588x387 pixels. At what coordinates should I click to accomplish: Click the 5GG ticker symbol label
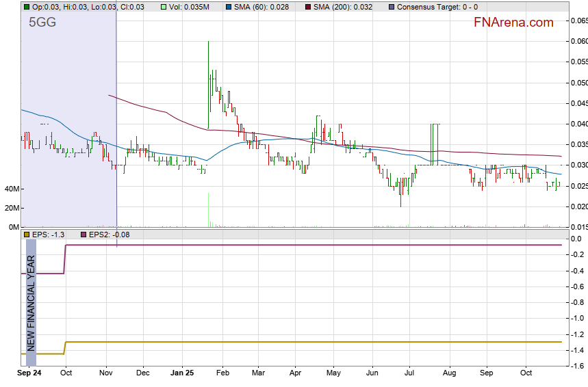coord(42,22)
